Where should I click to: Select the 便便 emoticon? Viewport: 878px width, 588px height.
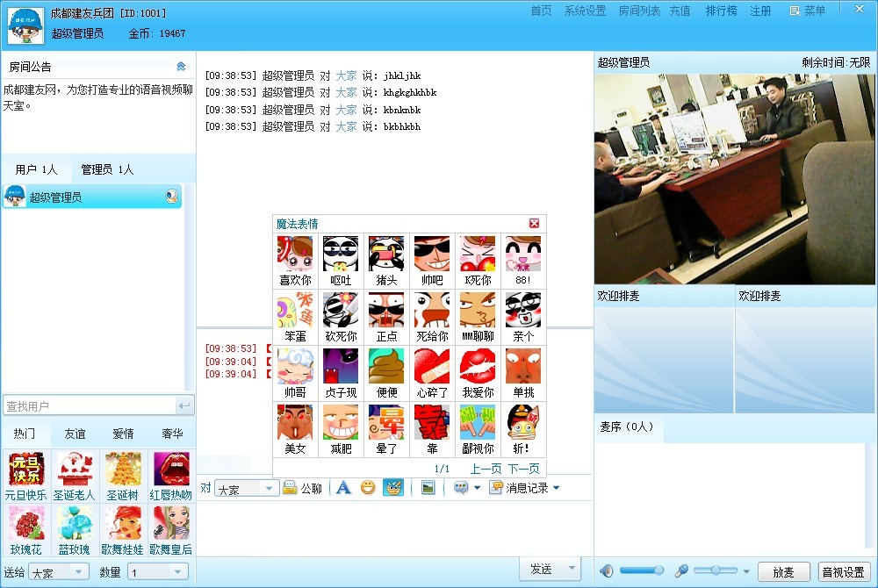click(386, 373)
